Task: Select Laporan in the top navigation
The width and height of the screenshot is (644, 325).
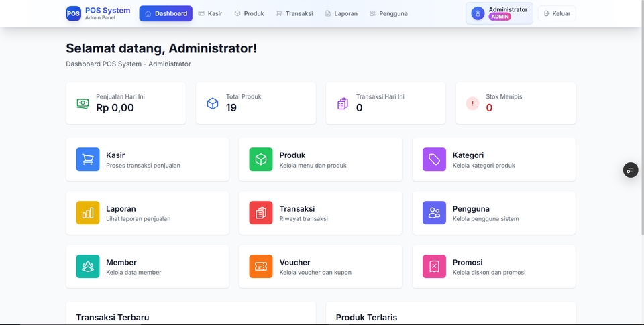Action: [341, 13]
